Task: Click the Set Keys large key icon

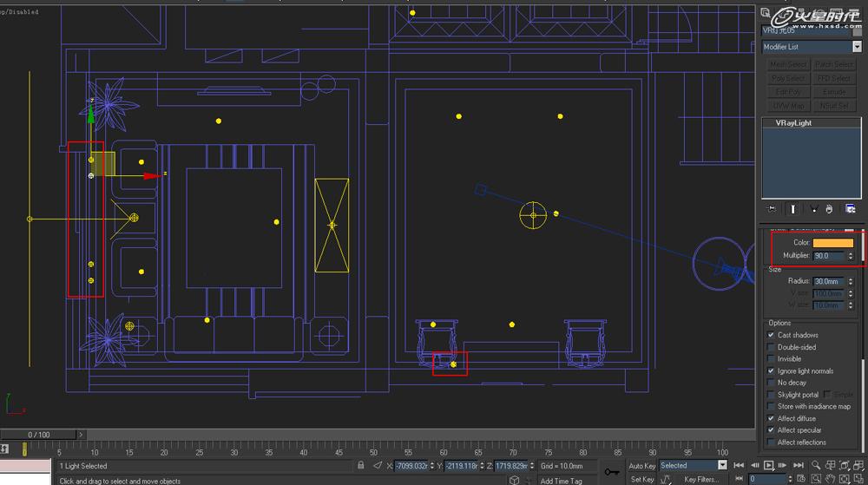Action: point(612,472)
